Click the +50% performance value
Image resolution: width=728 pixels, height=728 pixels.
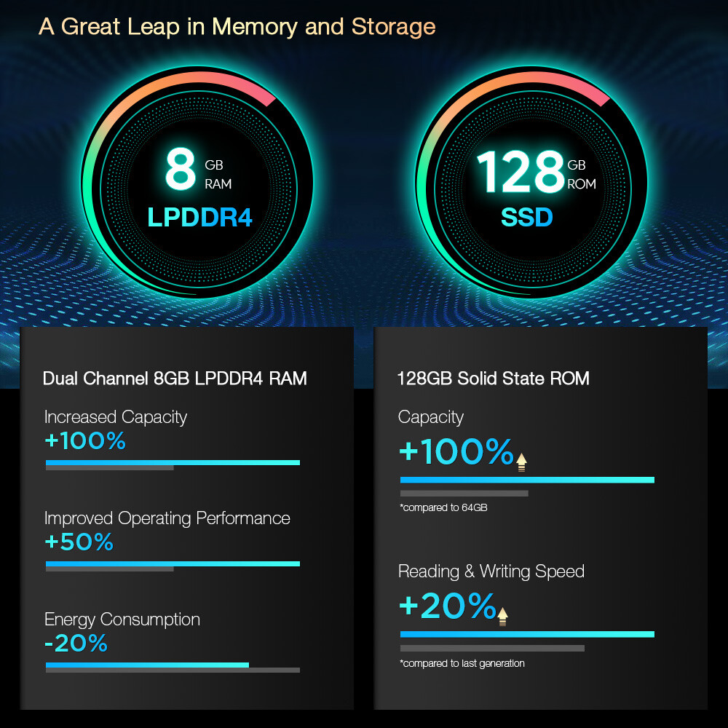click(79, 542)
